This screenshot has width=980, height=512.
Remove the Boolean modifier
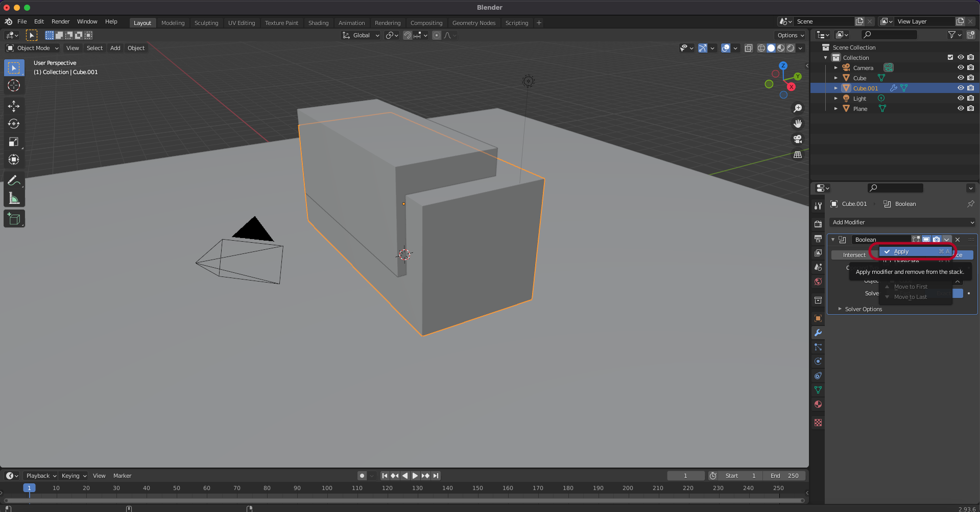[x=958, y=239]
